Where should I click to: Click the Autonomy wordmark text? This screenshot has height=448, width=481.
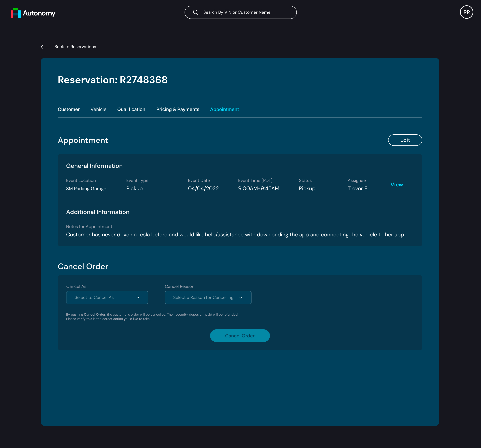pos(39,13)
